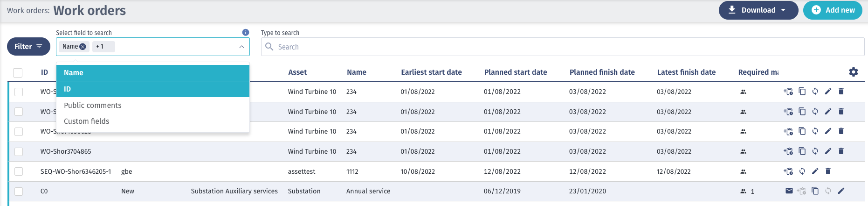Click the Add new button
The width and height of the screenshot is (868, 206).
coord(833,10)
